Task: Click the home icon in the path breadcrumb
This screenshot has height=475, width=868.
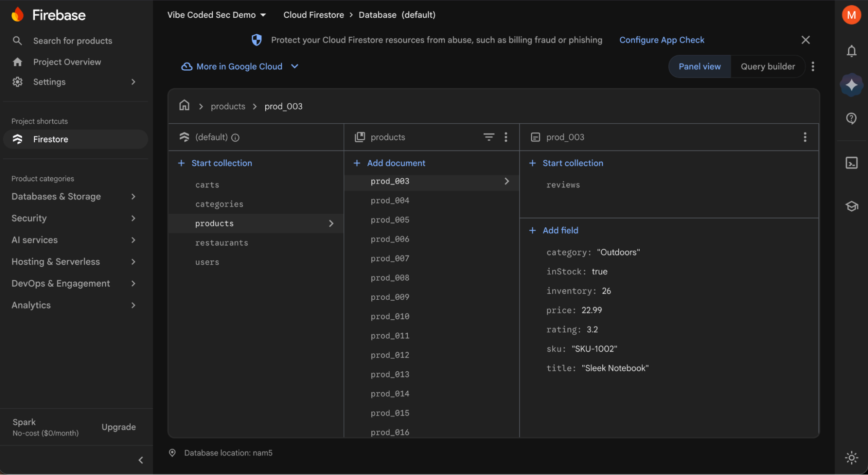Action: click(x=184, y=105)
